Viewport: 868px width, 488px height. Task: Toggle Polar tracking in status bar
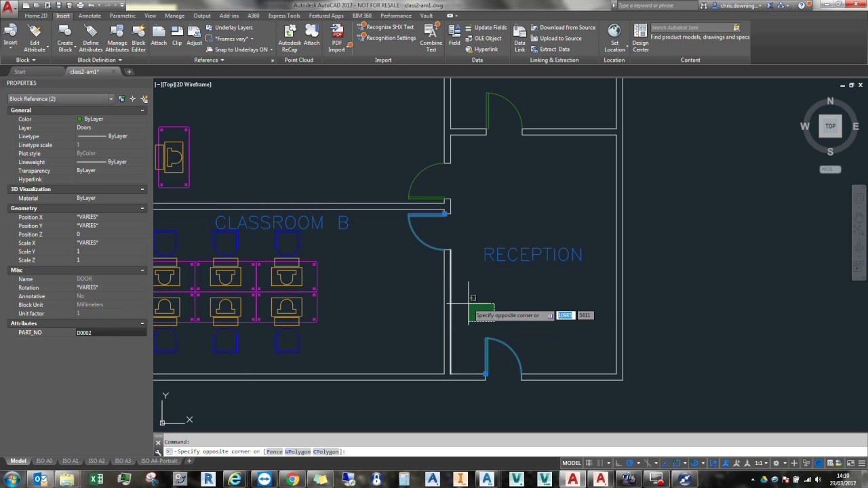pos(630,463)
